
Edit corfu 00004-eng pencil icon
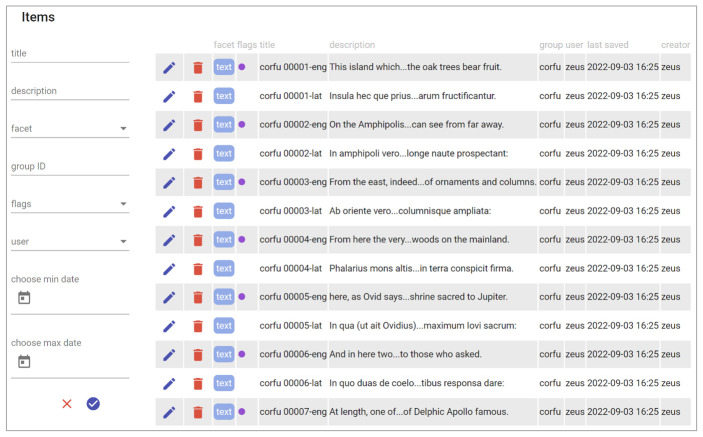click(x=169, y=240)
